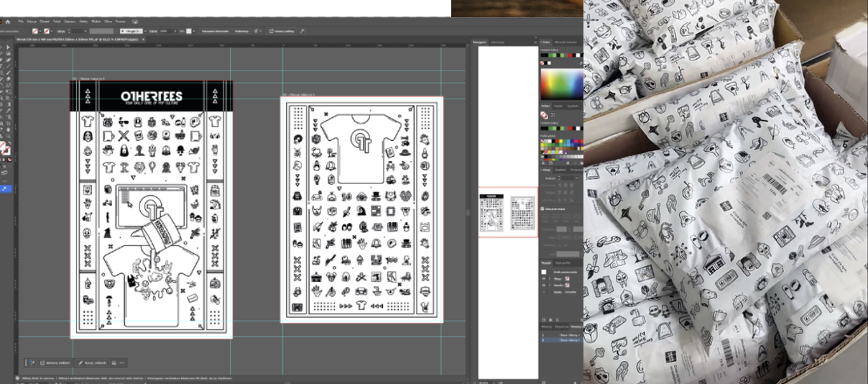Screen dimensions: 868x384
Task: Switch to the Navigator panel tab
Action: point(480,42)
